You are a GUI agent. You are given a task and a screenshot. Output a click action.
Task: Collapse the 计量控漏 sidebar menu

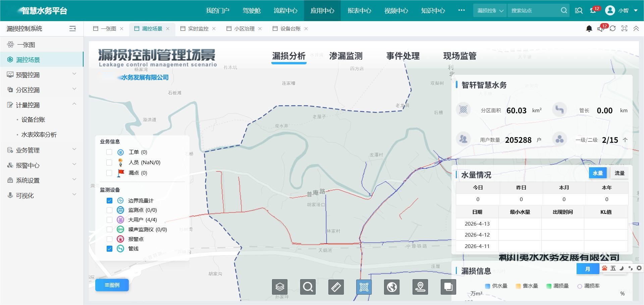click(42, 105)
